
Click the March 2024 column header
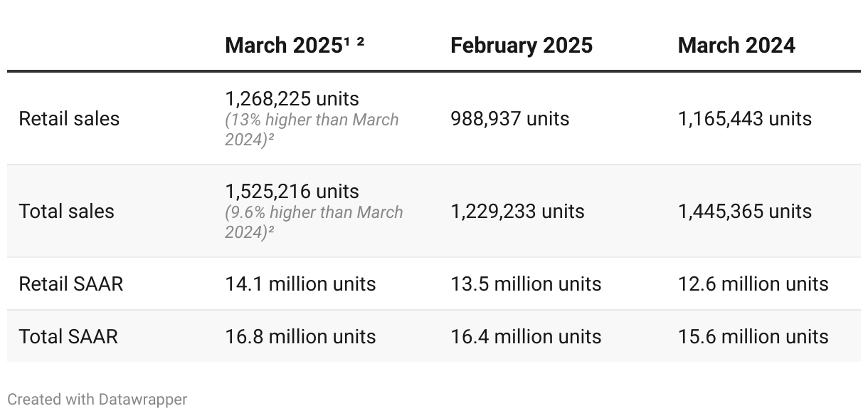pyautogui.click(x=736, y=46)
